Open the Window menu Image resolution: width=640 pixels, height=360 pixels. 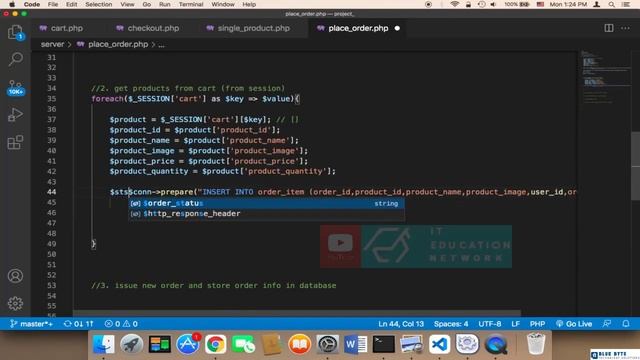click(x=223, y=4)
